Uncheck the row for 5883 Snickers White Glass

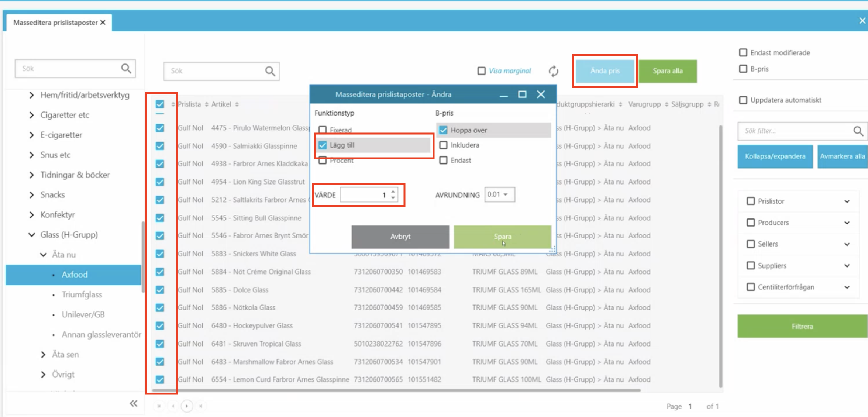coord(160,254)
